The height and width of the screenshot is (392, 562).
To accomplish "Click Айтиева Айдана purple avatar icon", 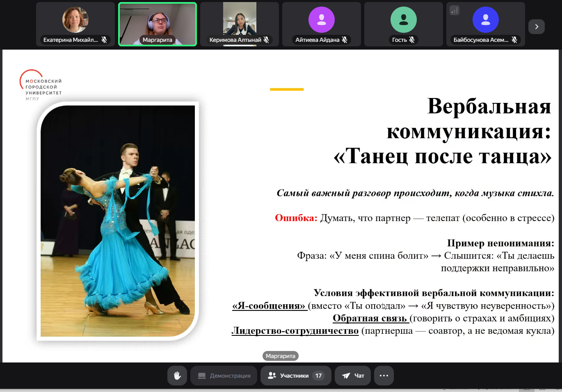I will (322, 20).
